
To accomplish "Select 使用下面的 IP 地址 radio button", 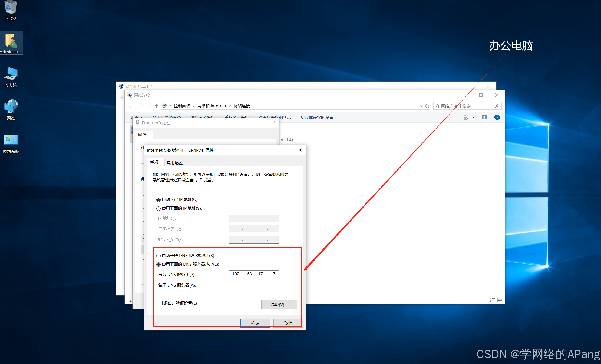I will coord(158,208).
